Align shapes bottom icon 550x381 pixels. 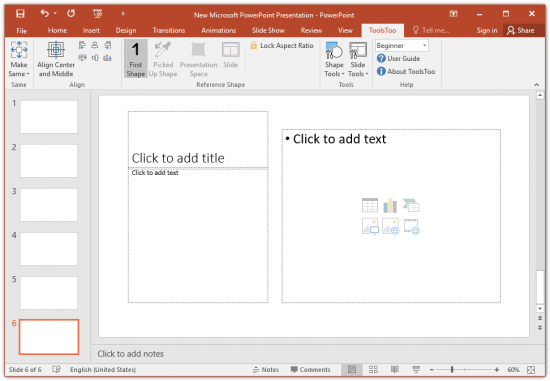click(x=108, y=58)
